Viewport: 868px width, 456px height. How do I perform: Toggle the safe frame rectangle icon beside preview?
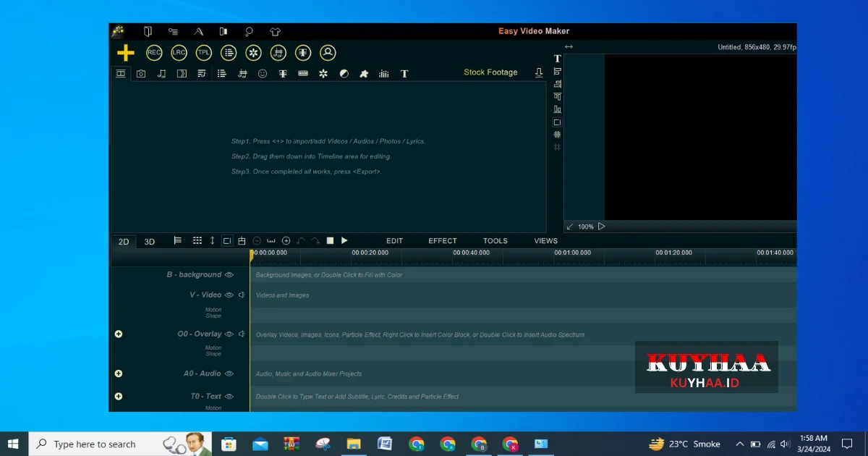tap(557, 122)
